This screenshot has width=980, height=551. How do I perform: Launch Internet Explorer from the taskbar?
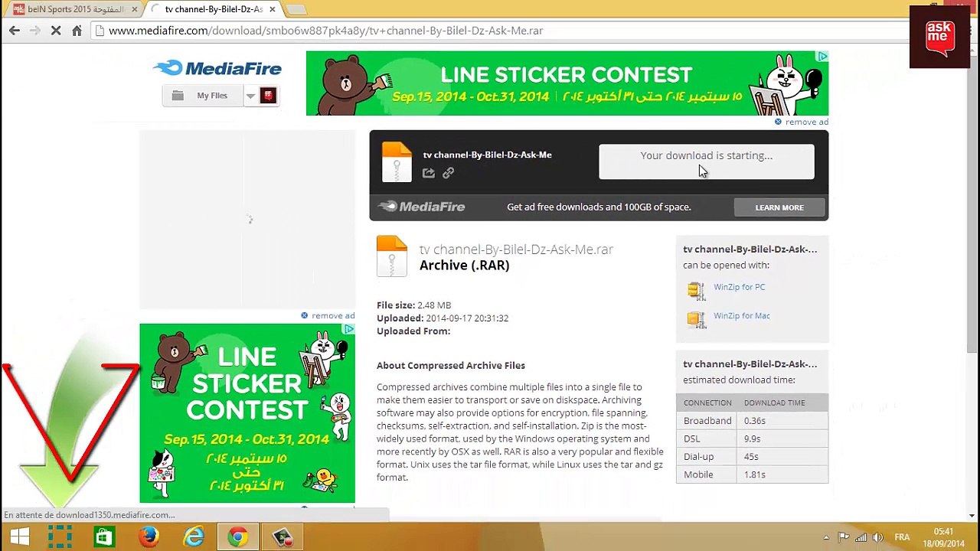pyautogui.click(x=194, y=537)
